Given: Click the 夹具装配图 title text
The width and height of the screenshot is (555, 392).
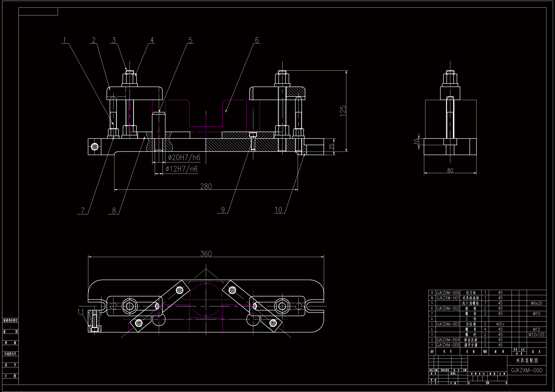Looking at the screenshot, I should tap(527, 361).
